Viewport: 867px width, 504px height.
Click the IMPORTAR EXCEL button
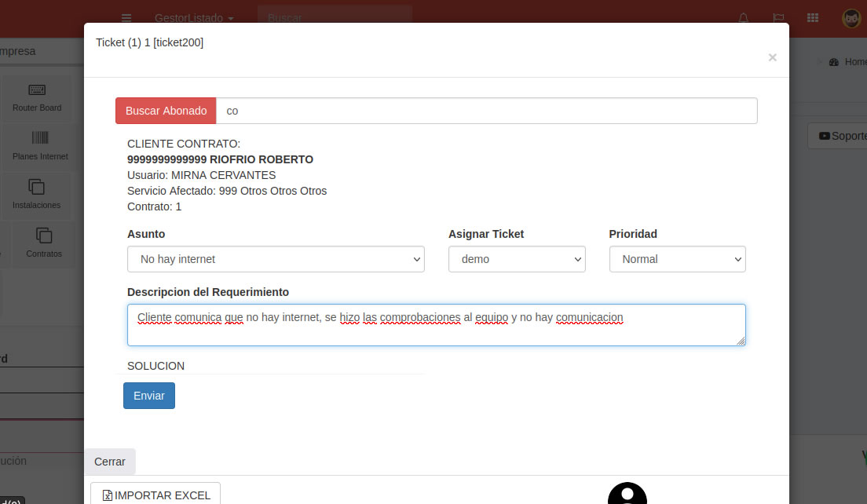[155, 495]
